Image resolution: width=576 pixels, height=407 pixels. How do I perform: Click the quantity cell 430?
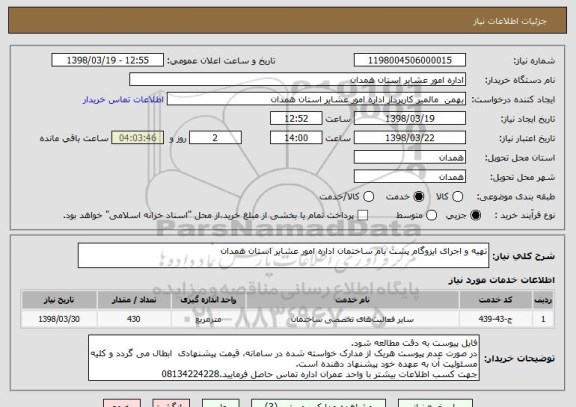(134, 319)
